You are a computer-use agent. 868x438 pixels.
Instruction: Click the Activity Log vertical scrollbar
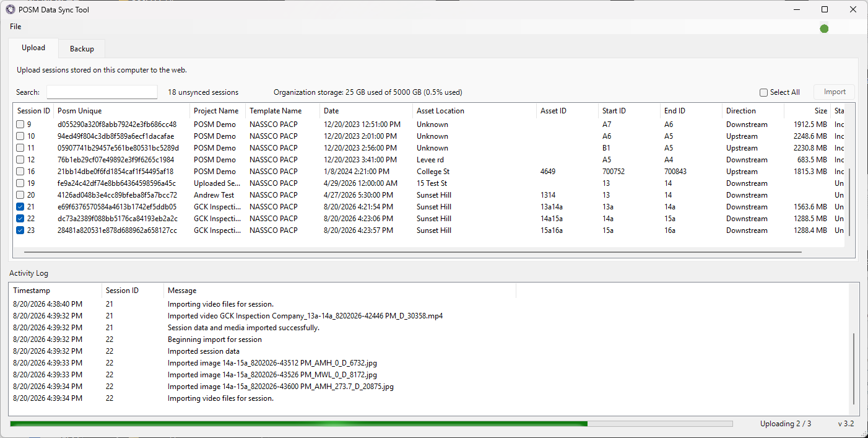tap(854, 369)
